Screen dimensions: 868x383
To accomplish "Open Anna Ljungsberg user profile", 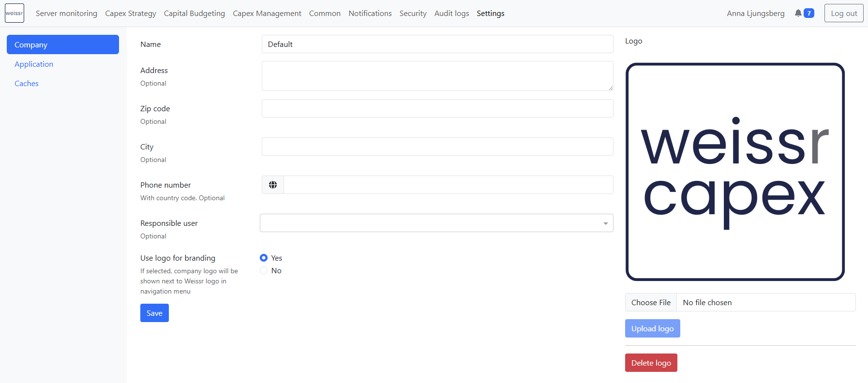I will click(756, 13).
